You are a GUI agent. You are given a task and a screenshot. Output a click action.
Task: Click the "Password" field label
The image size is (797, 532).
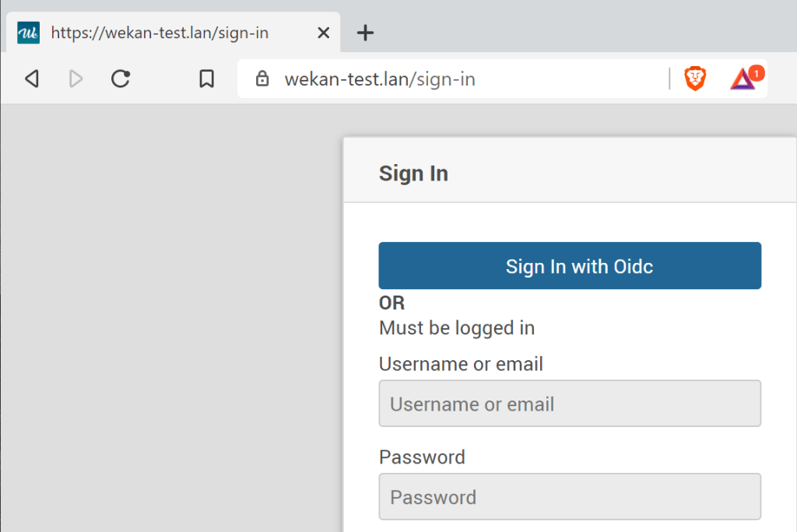[x=422, y=457]
